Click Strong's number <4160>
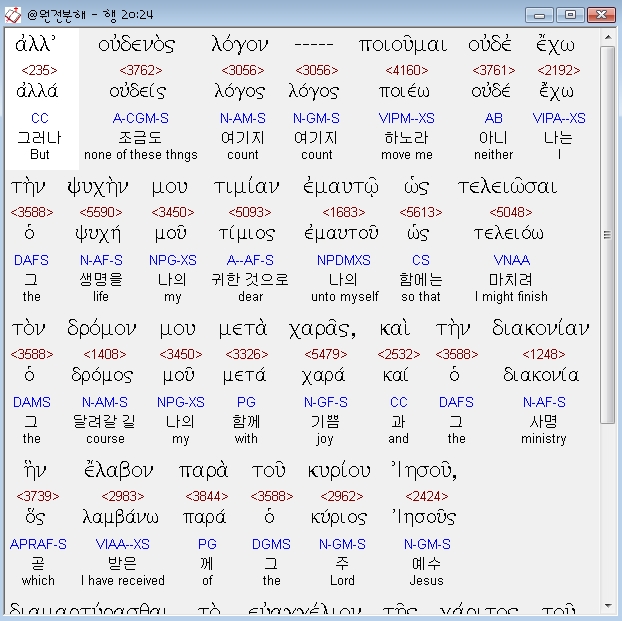 tap(407, 70)
